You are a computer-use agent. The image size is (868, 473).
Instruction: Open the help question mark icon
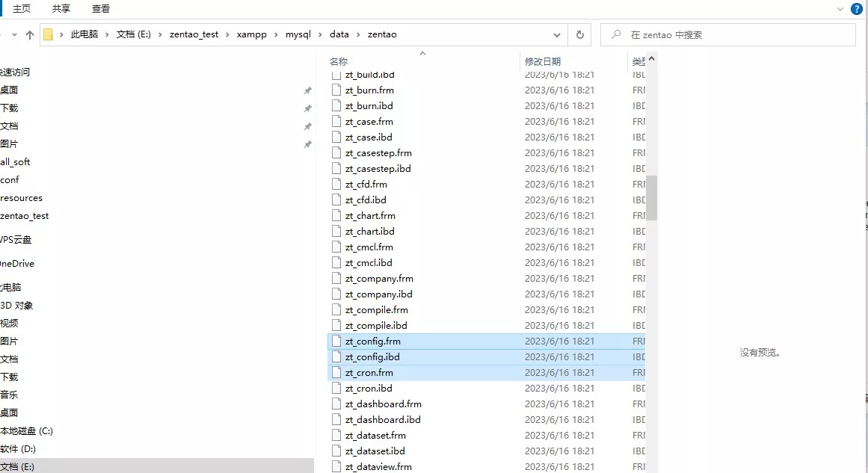click(x=856, y=9)
